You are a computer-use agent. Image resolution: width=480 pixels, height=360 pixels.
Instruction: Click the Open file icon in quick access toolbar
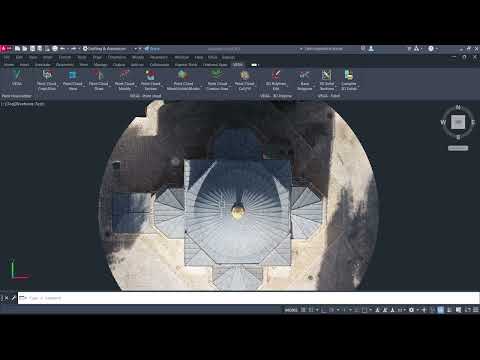(25, 49)
